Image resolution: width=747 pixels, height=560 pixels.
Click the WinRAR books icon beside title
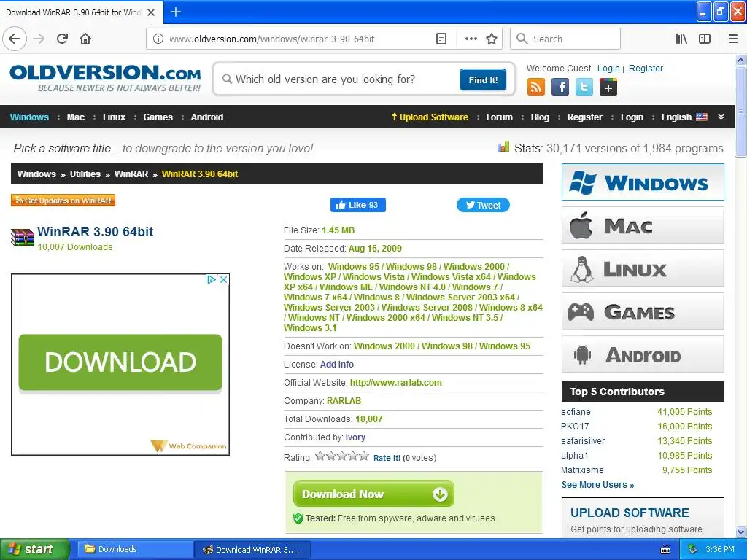23,237
